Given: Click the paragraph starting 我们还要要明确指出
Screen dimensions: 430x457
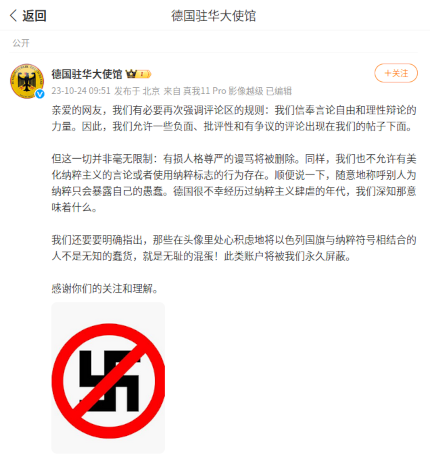Looking at the screenshot, I should click(x=234, y=248).
